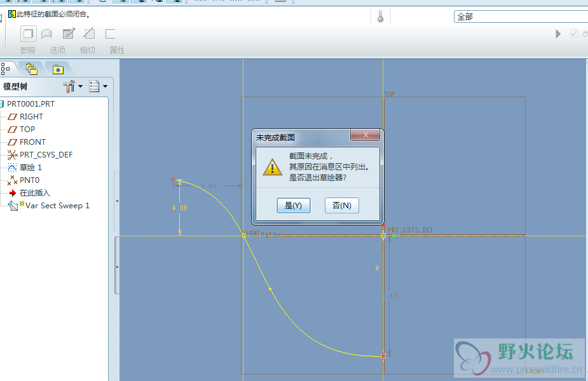
Task: Click the 否(N) button in the dialog
Action: pyautogui.click(x=341, y=205)
